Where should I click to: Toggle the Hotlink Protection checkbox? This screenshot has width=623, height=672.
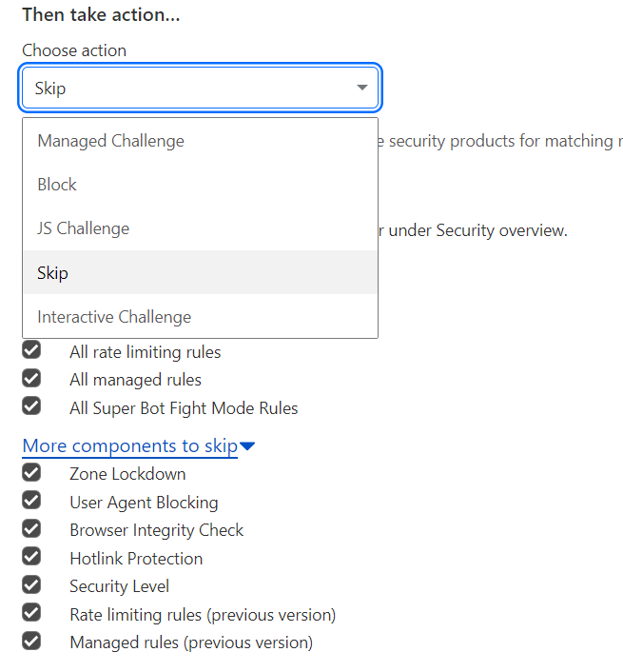click(x=31, y=556)
